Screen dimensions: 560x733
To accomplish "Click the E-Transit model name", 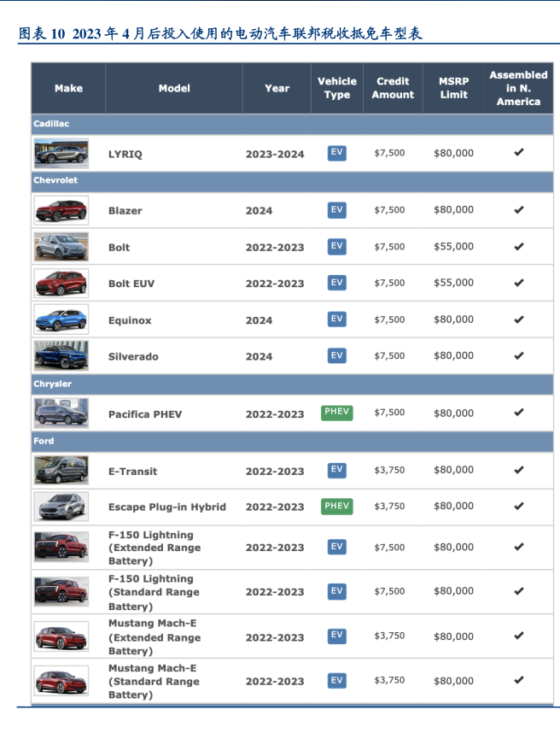I will point(132,472).
